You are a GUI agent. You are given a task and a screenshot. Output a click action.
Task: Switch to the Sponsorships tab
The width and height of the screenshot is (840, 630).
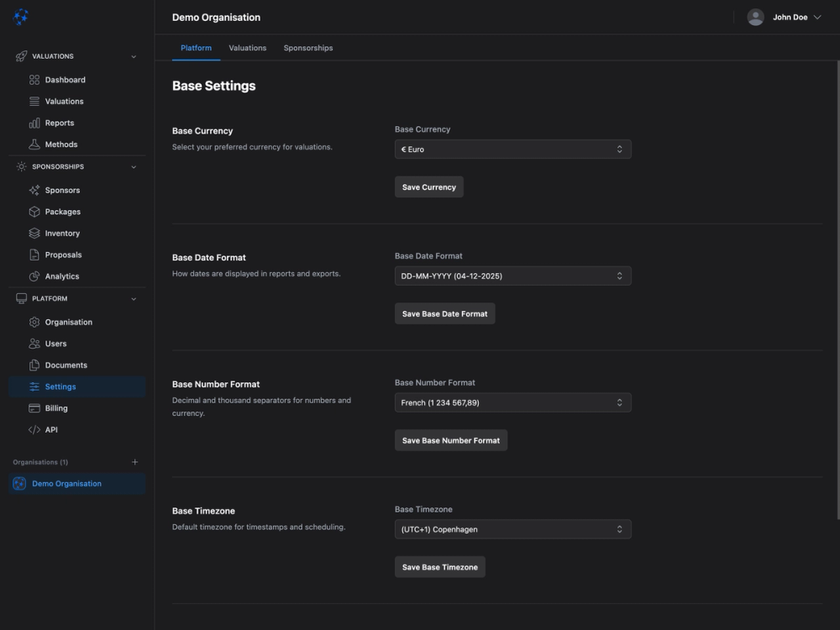[x=307, y=48]
